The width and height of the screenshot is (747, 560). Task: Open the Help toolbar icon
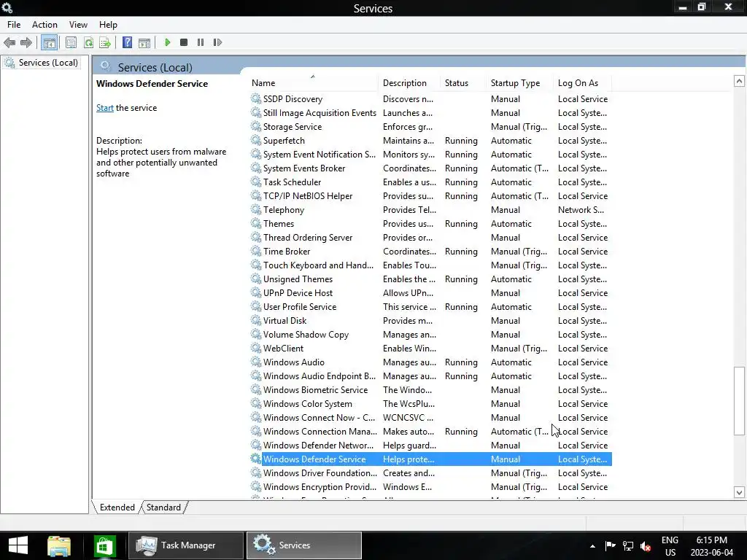click(x=127, y=42)
